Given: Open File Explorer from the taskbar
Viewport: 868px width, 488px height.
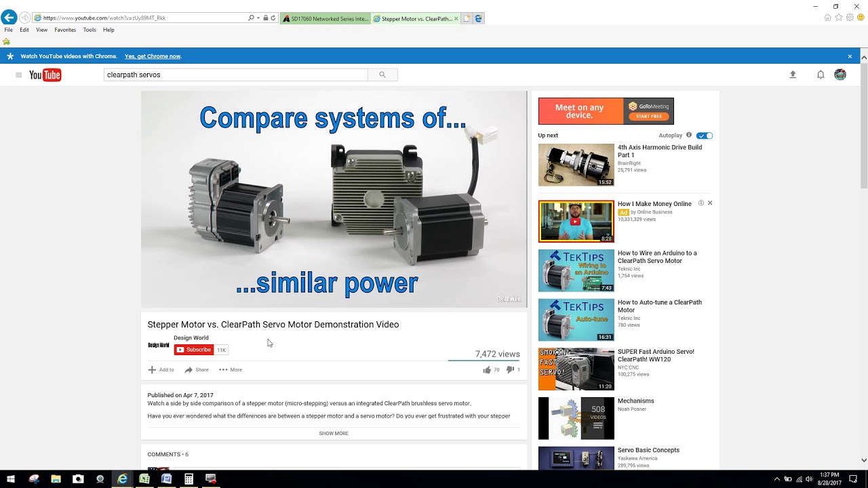Looking at the screenshot, I should (x=56, y=479).
